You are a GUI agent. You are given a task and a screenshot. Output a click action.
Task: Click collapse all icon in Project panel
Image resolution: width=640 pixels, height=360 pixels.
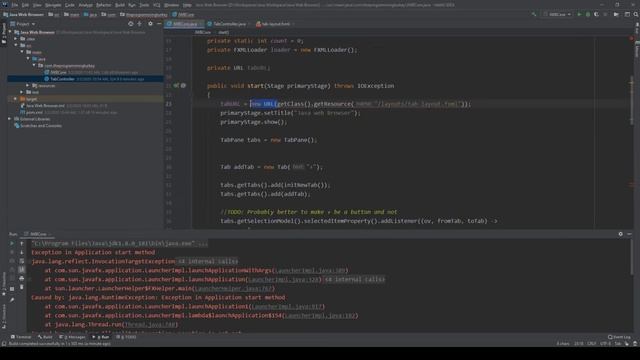(x=140, y=24)
